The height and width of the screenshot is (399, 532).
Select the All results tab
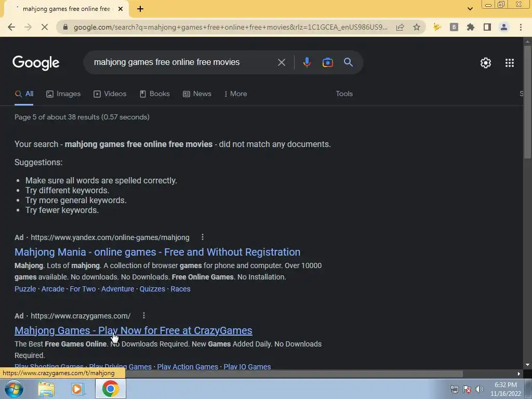point(24,94)
